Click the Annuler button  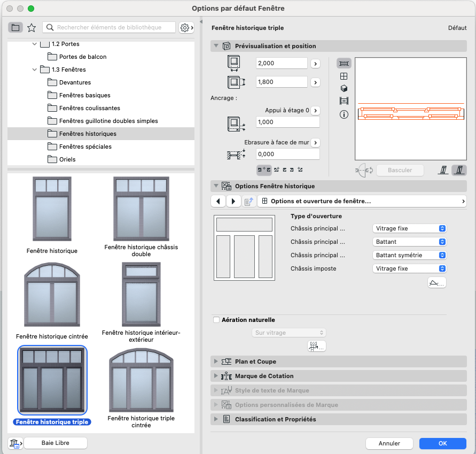tap(389, 443)
